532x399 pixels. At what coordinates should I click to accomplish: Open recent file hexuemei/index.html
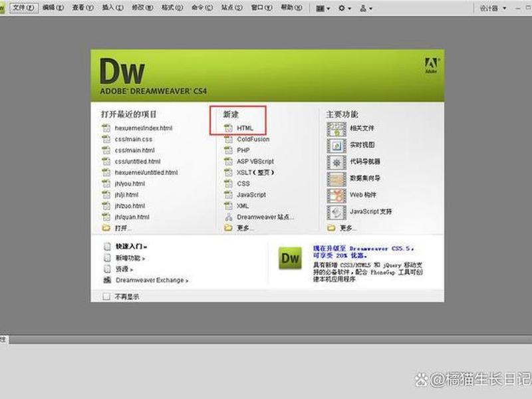(143, 128)
